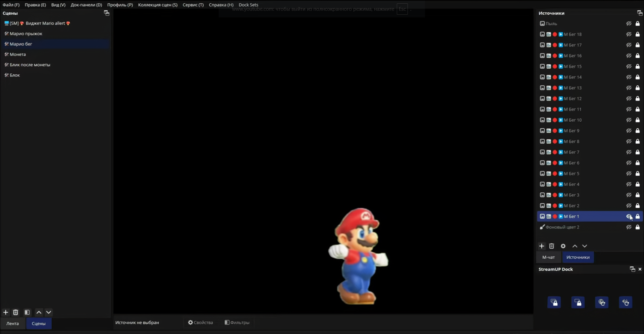Add a new source with plus icon

541,246
